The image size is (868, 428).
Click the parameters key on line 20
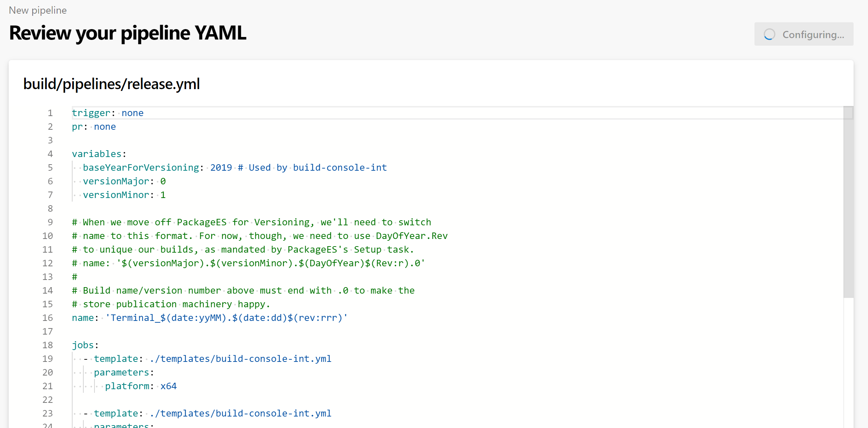[x=124, y=372]
